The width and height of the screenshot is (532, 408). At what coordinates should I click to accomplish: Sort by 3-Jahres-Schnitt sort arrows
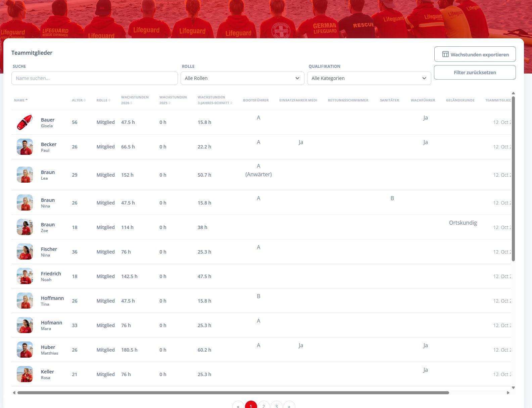[231, 103]
